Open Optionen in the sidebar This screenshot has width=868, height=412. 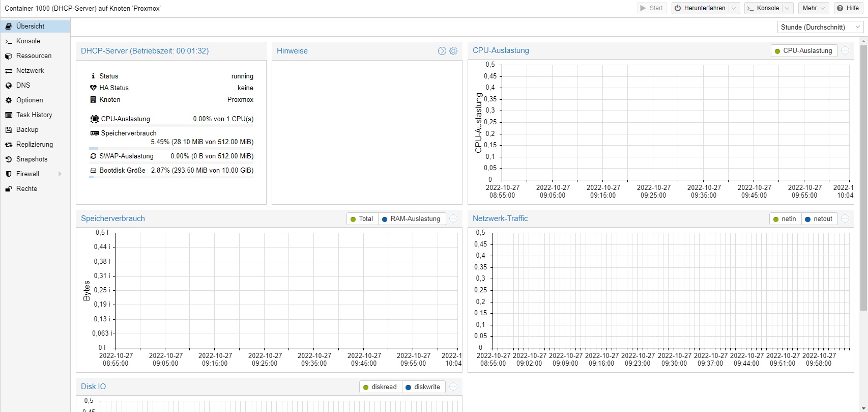pos(35,100)
